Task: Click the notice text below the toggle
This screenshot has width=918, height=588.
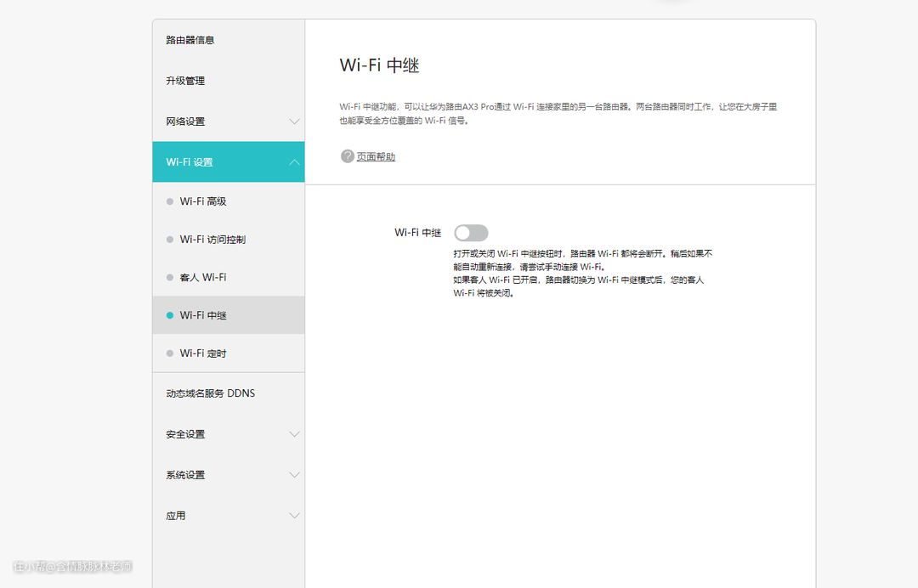Action: (x=582, y=274)
